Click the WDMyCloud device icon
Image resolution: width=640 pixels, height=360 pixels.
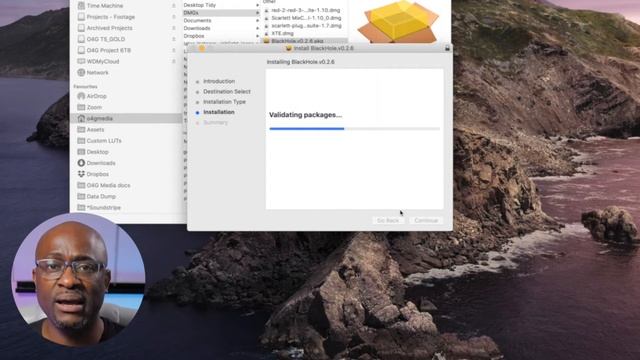81,61
